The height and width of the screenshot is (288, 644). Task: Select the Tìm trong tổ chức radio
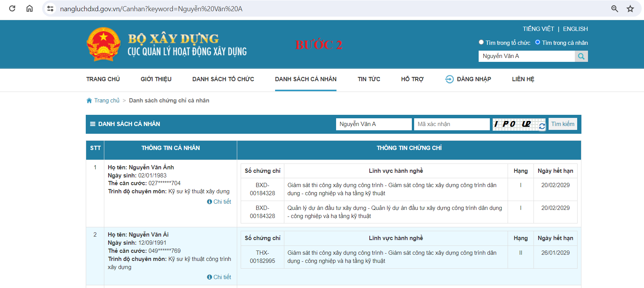pos(481,43)
